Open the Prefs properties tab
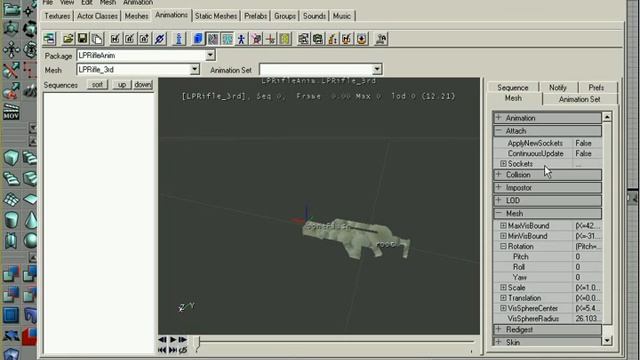The width and height of the screenshot is (640, 360). click(x=596, y=87)
